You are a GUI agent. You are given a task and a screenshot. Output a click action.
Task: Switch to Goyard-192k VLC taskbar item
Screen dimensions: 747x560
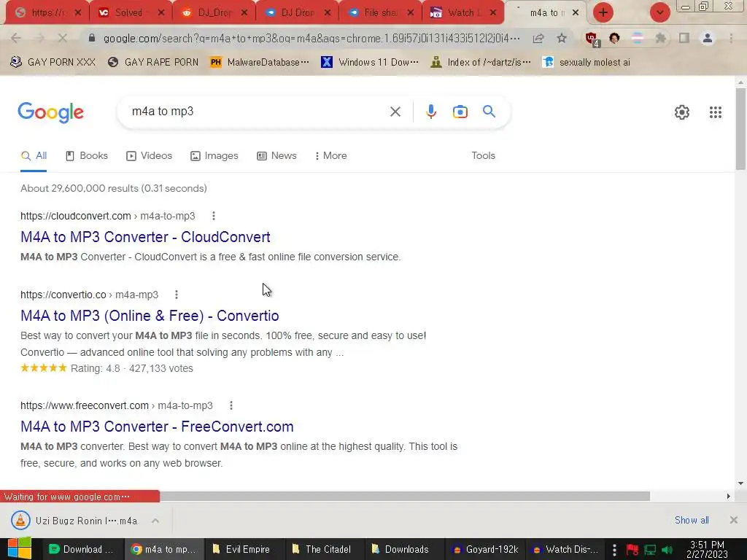(485, 549)
